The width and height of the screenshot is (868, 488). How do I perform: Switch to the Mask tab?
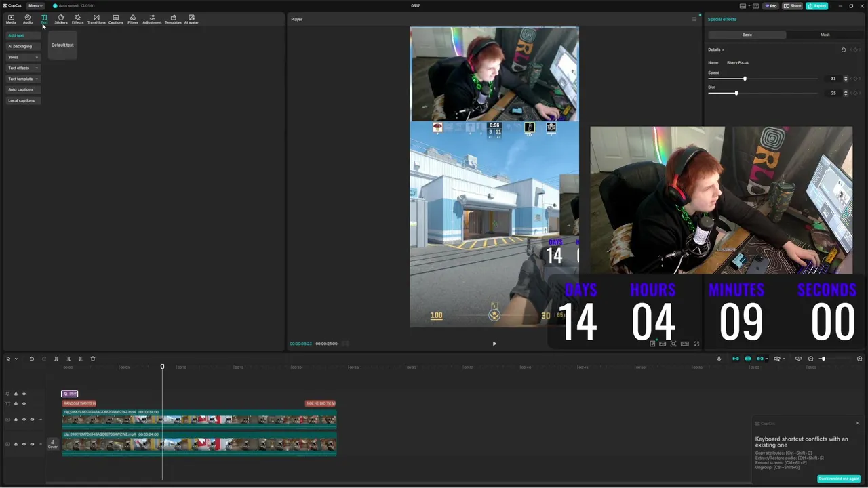(825, 35)
